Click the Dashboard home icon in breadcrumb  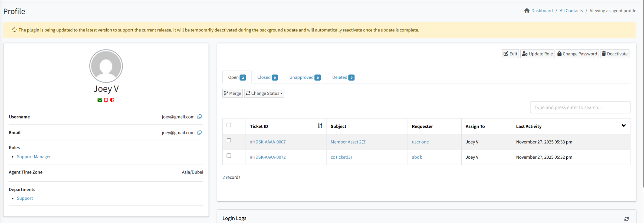pyautogui.click(x=527, y=11)
